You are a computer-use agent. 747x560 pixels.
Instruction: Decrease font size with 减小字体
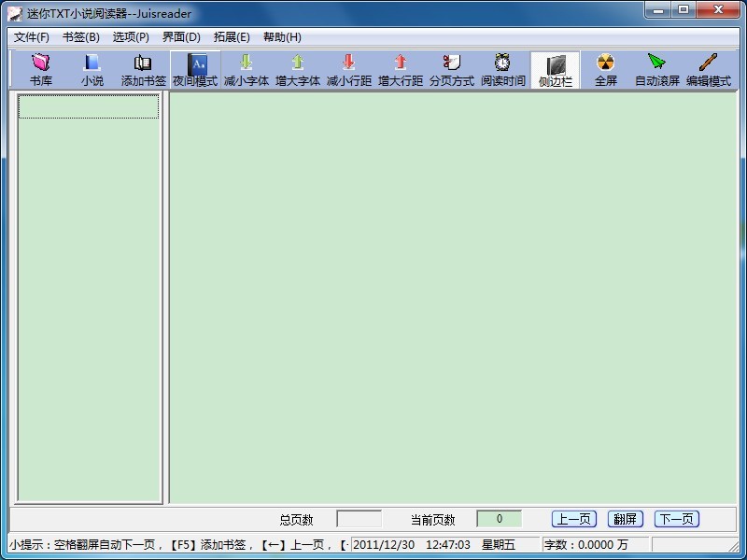(x=247, y=70)
